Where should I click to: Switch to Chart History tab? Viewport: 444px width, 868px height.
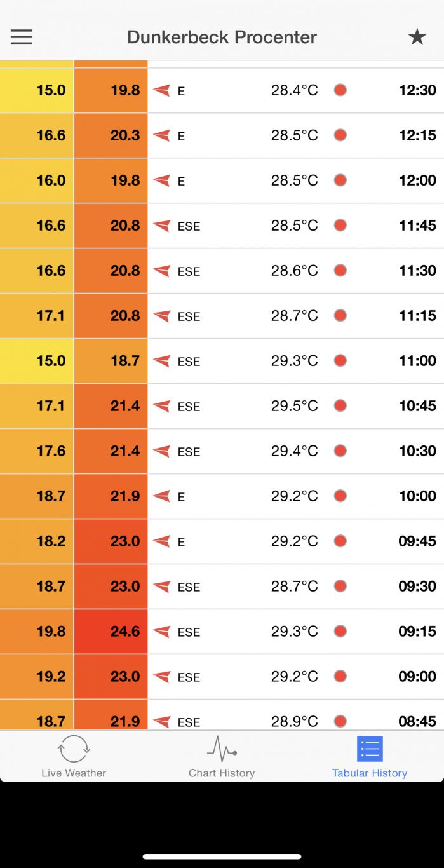[x=222, y=756]
